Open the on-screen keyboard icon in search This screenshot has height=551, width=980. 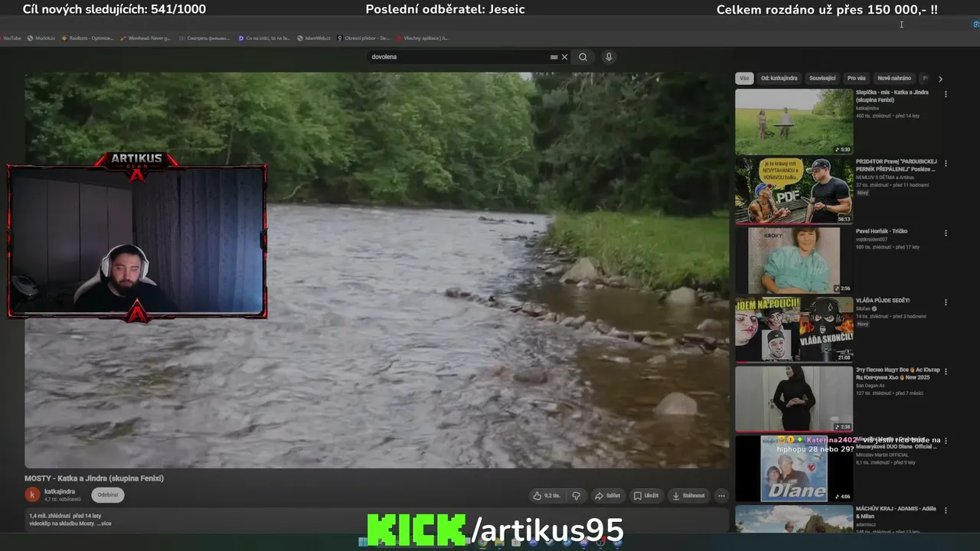point(554,57)
